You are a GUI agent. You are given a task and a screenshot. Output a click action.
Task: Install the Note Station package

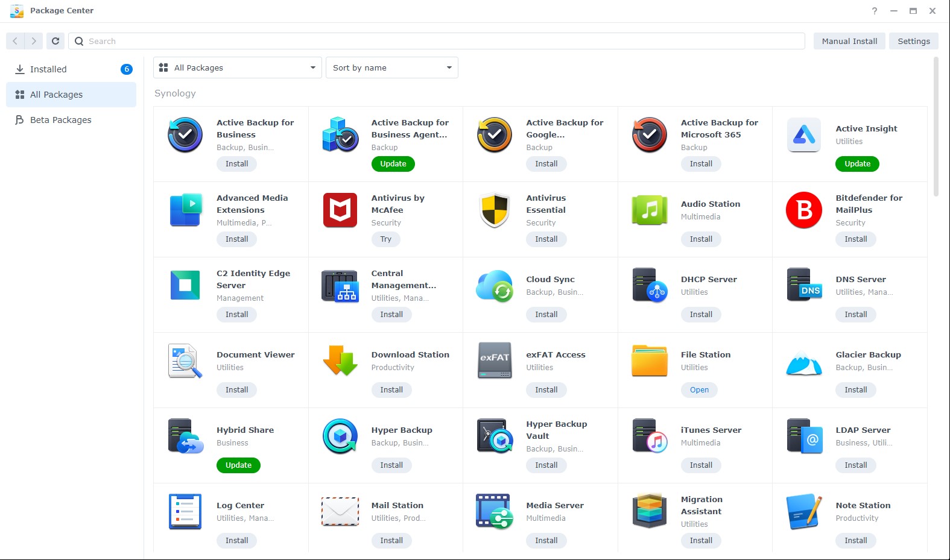(x=855, y=541)
